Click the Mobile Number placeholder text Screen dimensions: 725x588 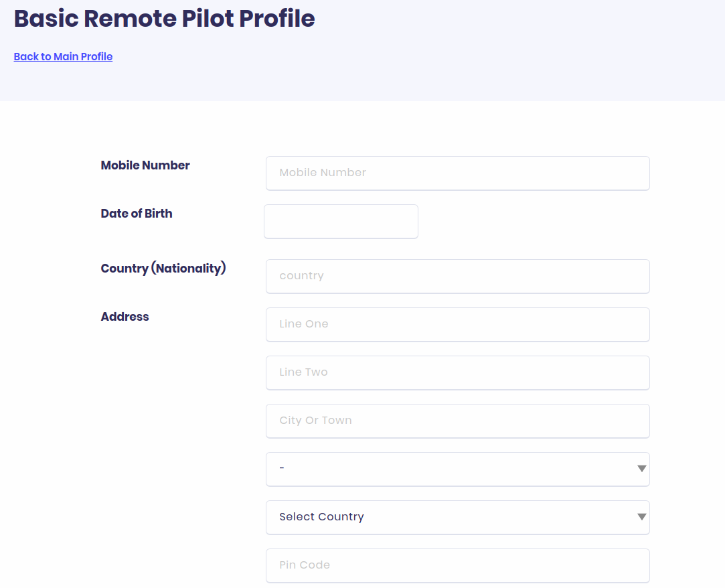(323, 172)
